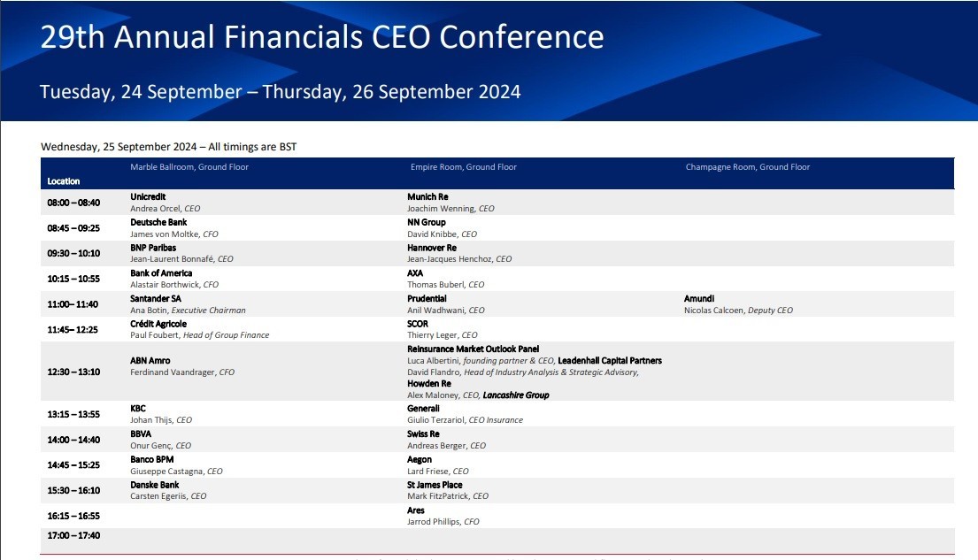Click the Location header label
Screen dimensions: 978x560
[x=64, y=181]
